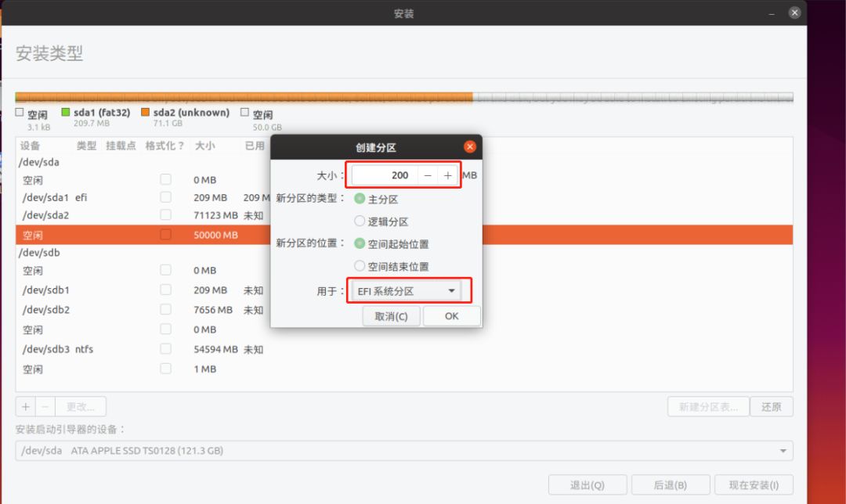Confirm the partition with the OK button
Viewport: 846px width, 504px height.
pos(452,316)
